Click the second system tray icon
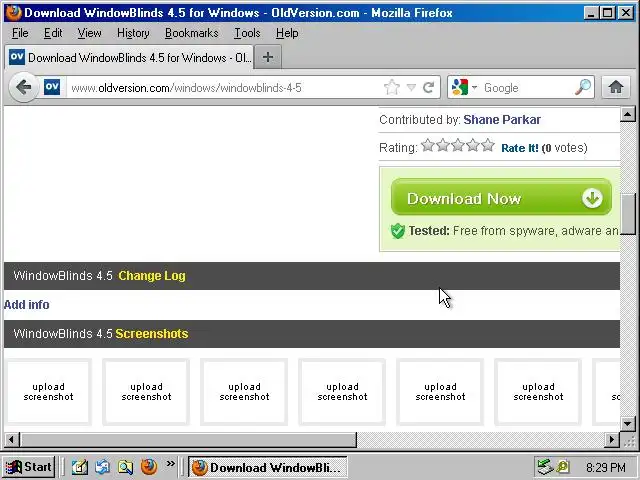This screenshot has width=640, height=480. click(563, 467)
